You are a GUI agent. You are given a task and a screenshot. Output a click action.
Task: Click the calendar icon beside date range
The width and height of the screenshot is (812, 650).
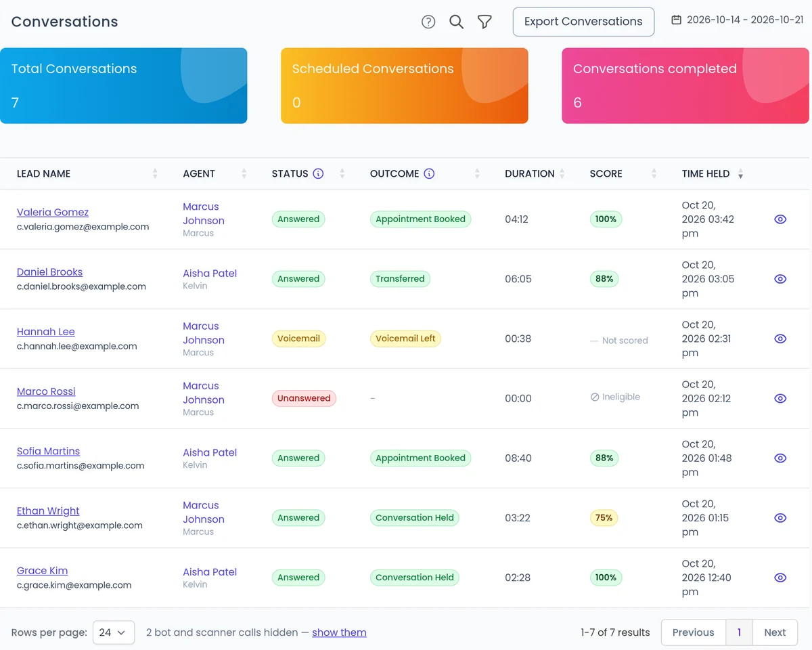pyautogui.click(x=676, y=20)
